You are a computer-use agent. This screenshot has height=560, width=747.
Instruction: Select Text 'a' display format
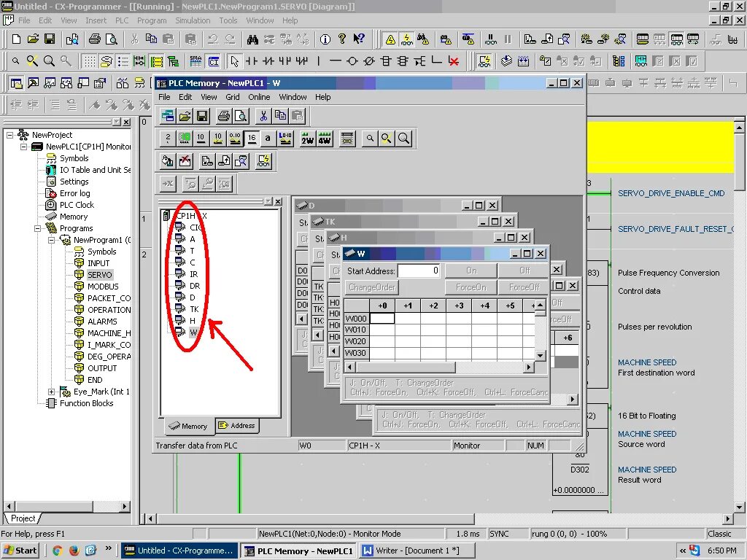[268, 139]
